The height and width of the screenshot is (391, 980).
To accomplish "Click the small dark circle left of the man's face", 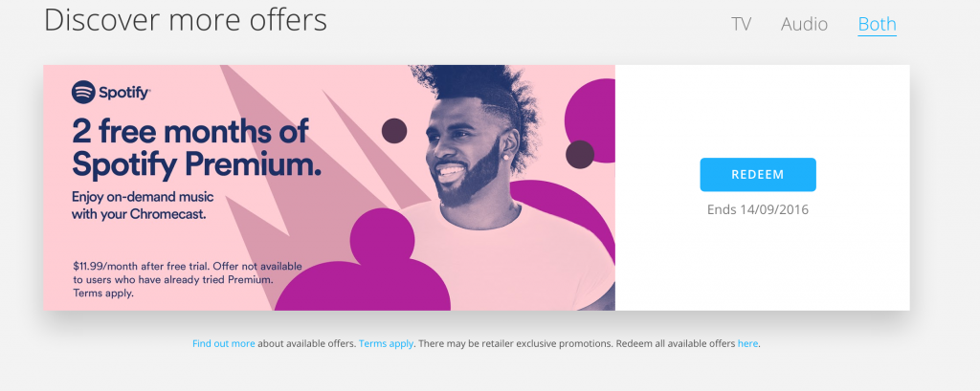I will tap(394, 131).
